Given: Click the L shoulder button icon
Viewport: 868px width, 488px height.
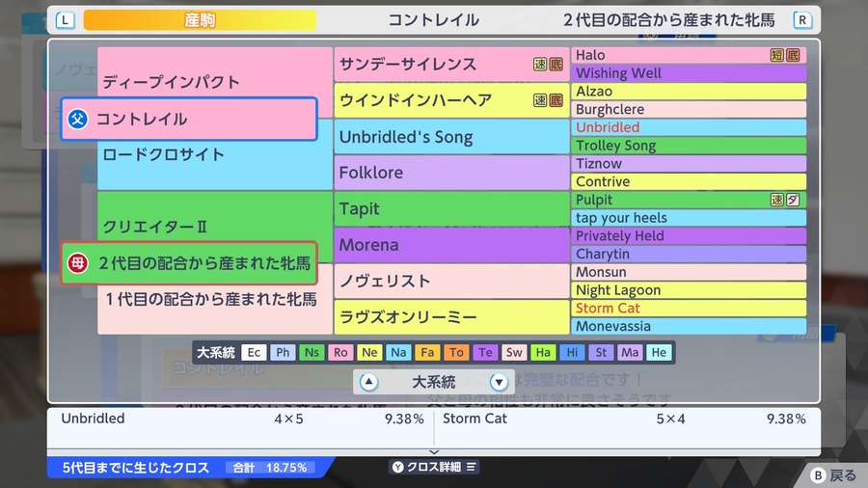Looking at the screenshot, I should click(x=65, y=20).
